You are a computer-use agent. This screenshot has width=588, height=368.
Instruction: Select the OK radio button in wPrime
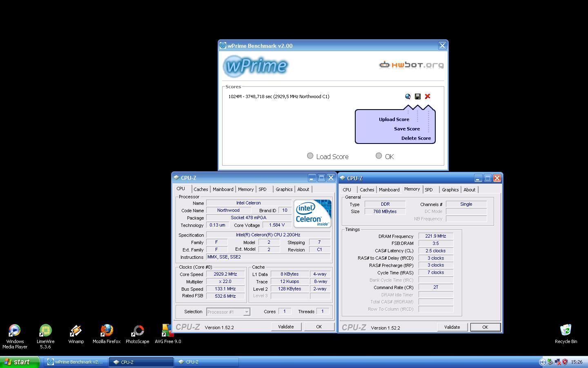pos(379,156)
